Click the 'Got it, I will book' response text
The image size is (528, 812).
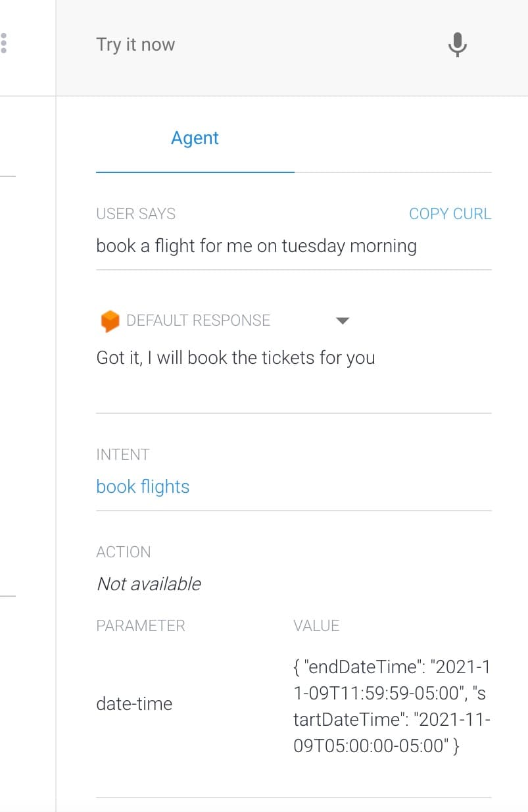click(x=235, y=358)
